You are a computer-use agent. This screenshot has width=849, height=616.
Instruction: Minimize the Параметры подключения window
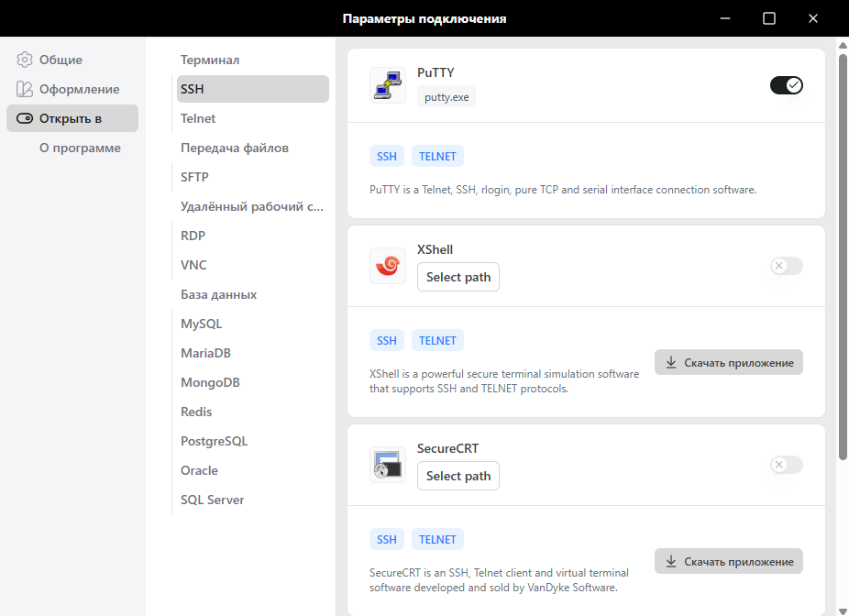pos(725,18)
